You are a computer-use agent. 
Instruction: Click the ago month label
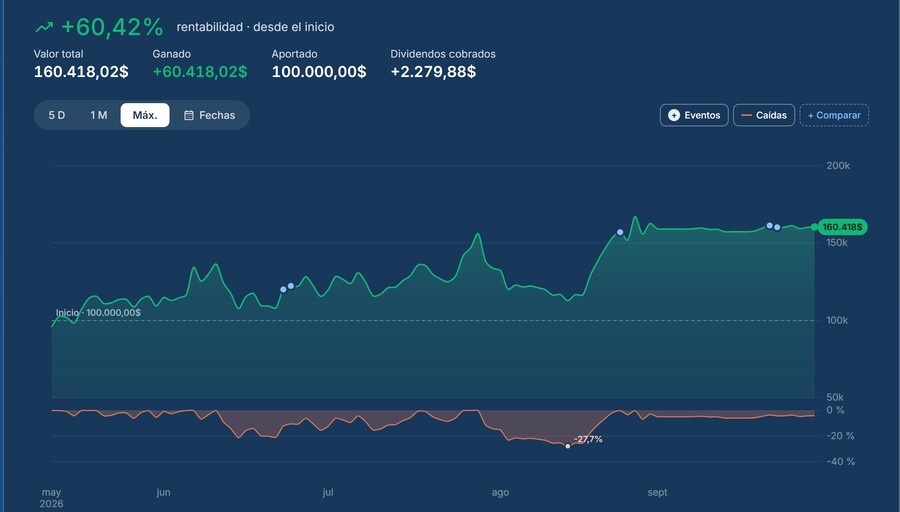click(x=500, y=492)
